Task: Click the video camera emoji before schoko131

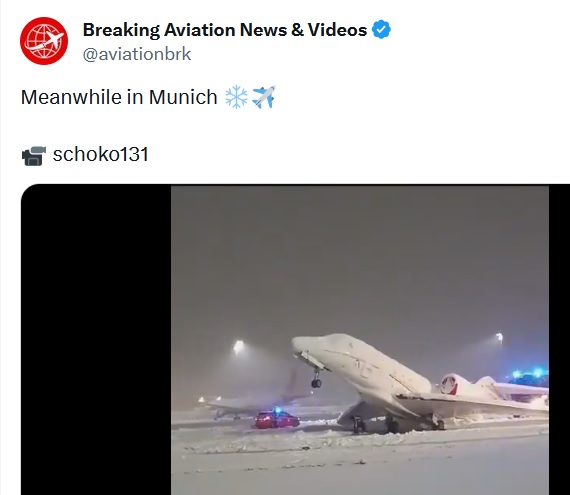Action: pyautogui.click(x=34, y=156)
